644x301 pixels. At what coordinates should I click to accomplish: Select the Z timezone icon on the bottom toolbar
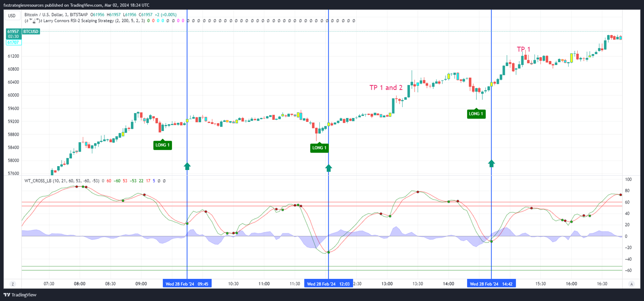click(13, 283)
